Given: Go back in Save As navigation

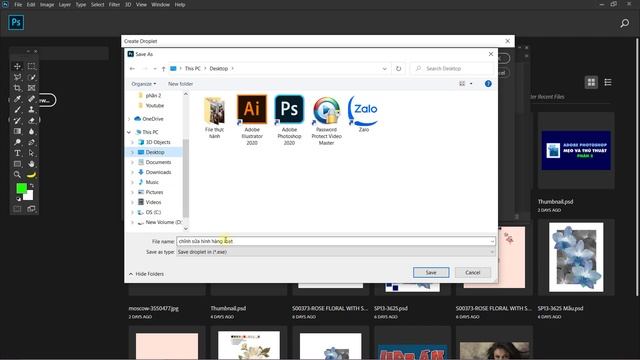Looking at the screenshot, I should click(x=132, y=69).
